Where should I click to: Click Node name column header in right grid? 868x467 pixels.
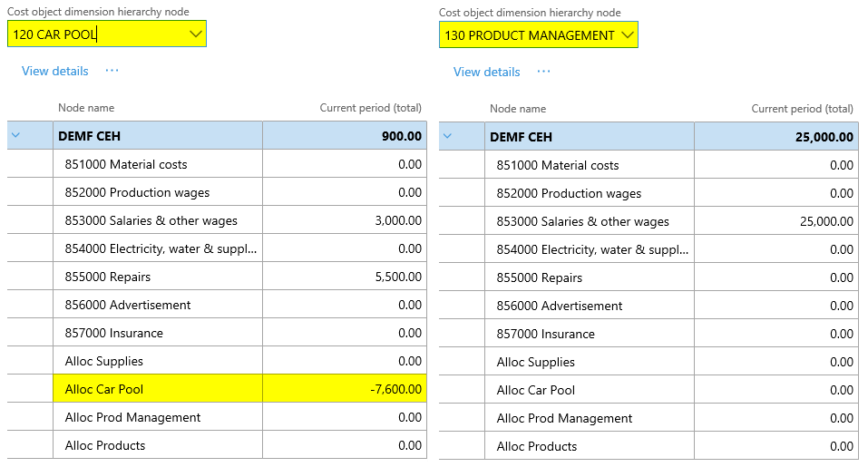(x=518, y=109)
